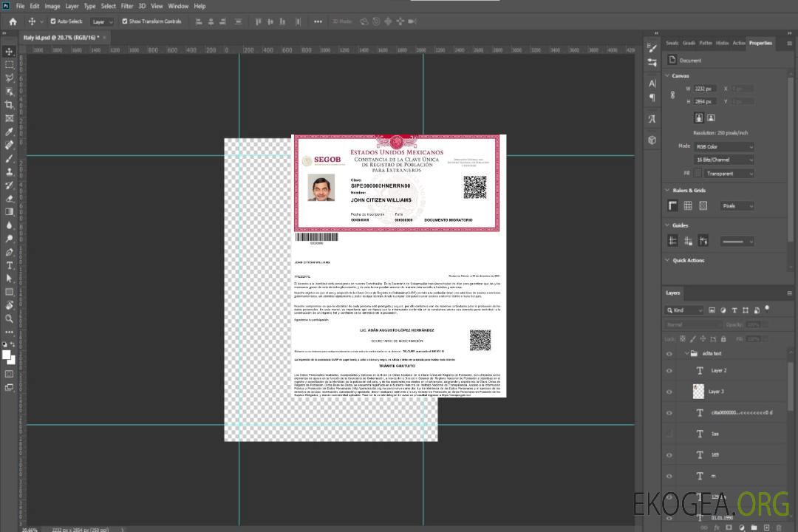The height and width of the screenshot is (532, 798).
Task: Select the Eyedropper tool
Action: click(x=9, y=132)
